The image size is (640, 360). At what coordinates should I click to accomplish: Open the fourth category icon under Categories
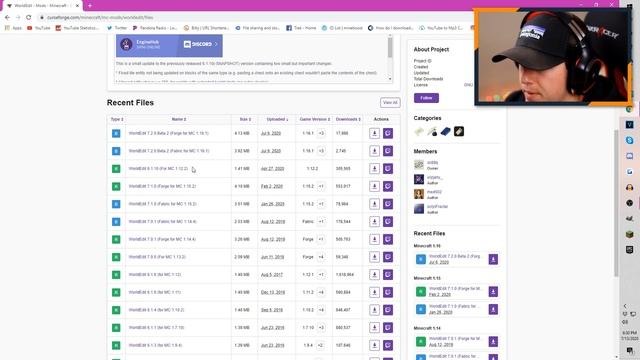[x=459, y=131]
